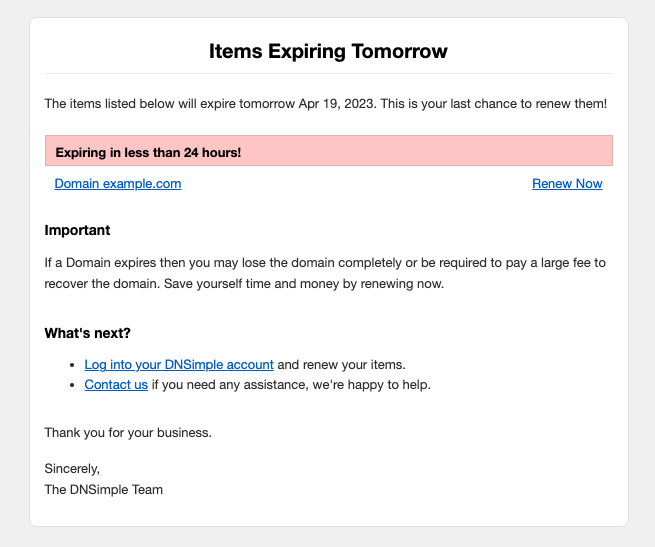Select the Important section heading

[78, 231]
